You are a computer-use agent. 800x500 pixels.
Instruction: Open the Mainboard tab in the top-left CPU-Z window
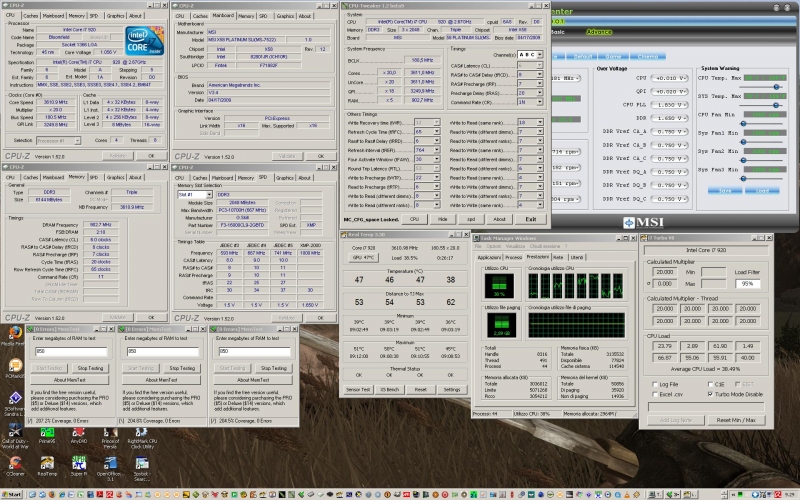pos(54,17)
